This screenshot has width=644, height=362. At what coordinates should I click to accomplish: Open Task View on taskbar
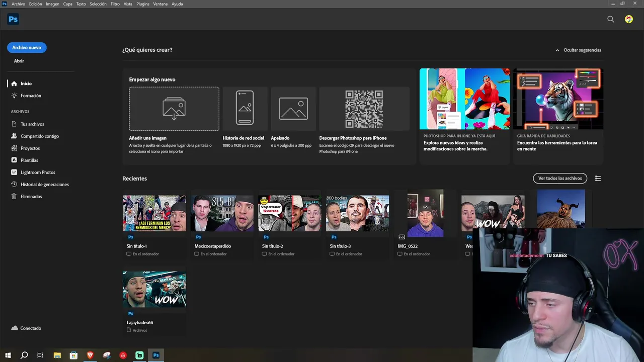click(x=40, y=355)
